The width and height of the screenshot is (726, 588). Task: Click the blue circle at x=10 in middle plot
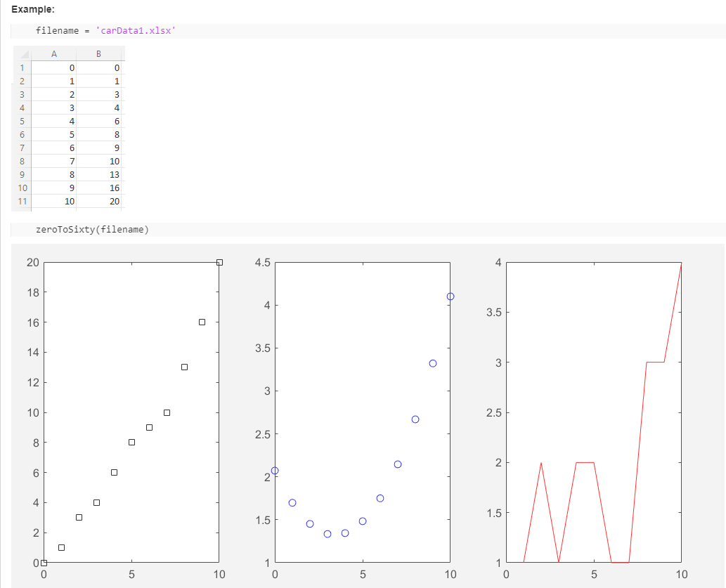[450, 296]
